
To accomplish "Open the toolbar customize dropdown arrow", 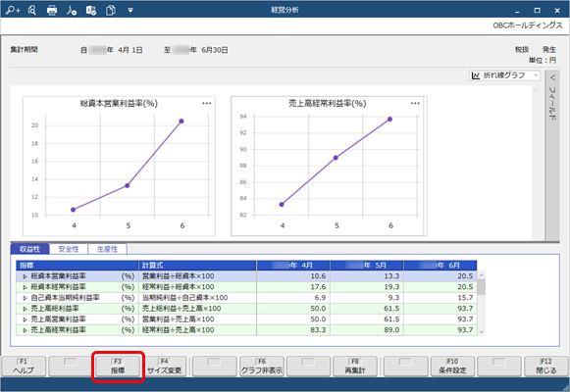I will coord(130,10).
